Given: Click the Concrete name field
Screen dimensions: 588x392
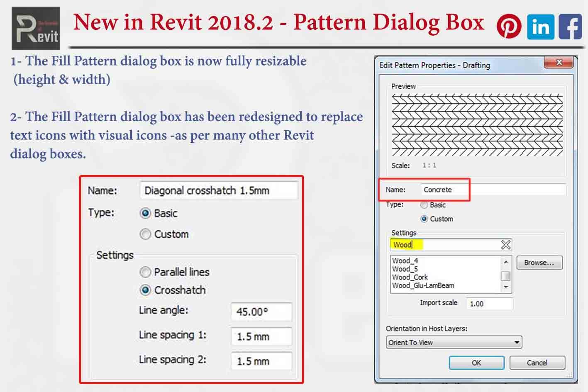Looking at the screenshot, I should tap(493, 190).
